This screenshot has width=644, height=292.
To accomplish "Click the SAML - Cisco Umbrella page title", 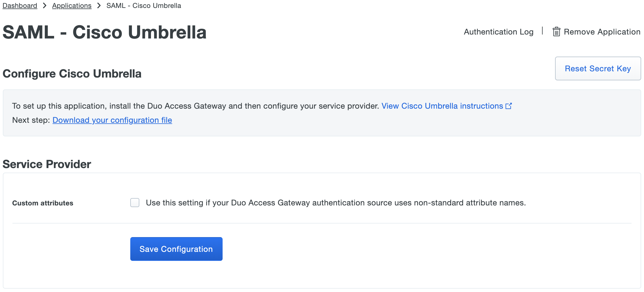I will coord(104,32).
